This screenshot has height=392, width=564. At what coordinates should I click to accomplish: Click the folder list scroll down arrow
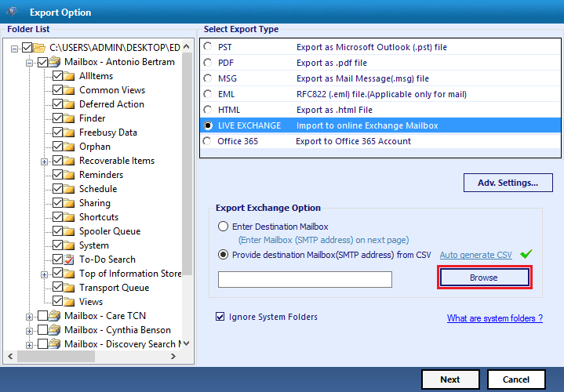coord(187,343)
